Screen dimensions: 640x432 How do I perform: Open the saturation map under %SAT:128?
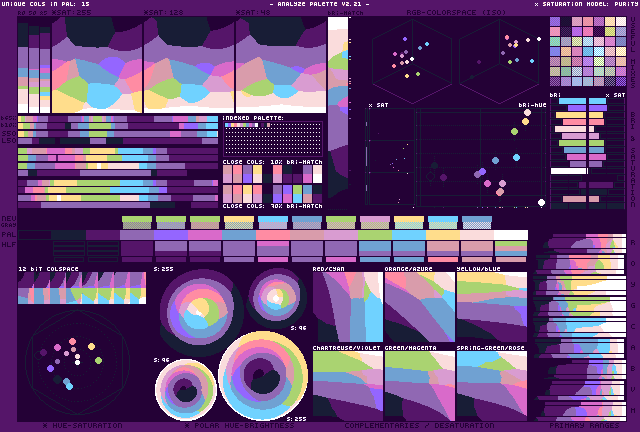point(189,65)
